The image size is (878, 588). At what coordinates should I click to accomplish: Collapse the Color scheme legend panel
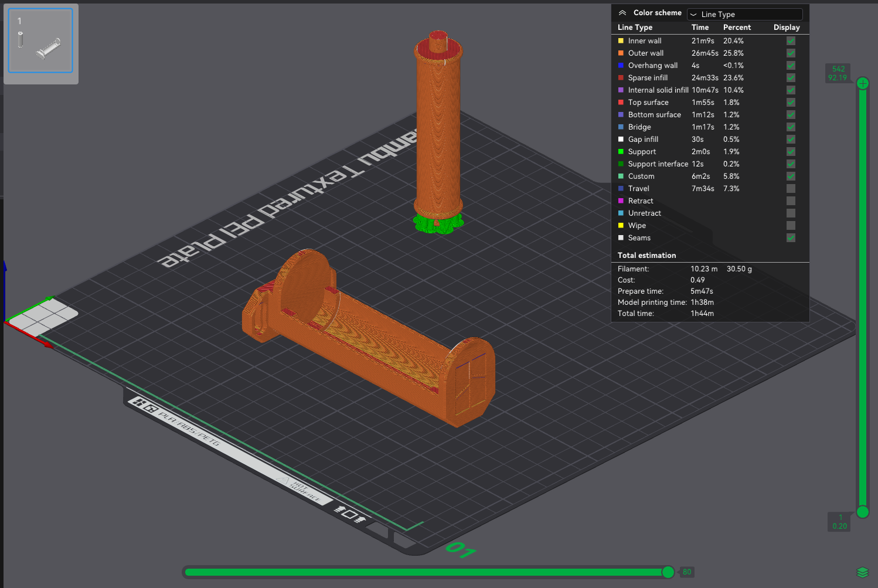622,13
